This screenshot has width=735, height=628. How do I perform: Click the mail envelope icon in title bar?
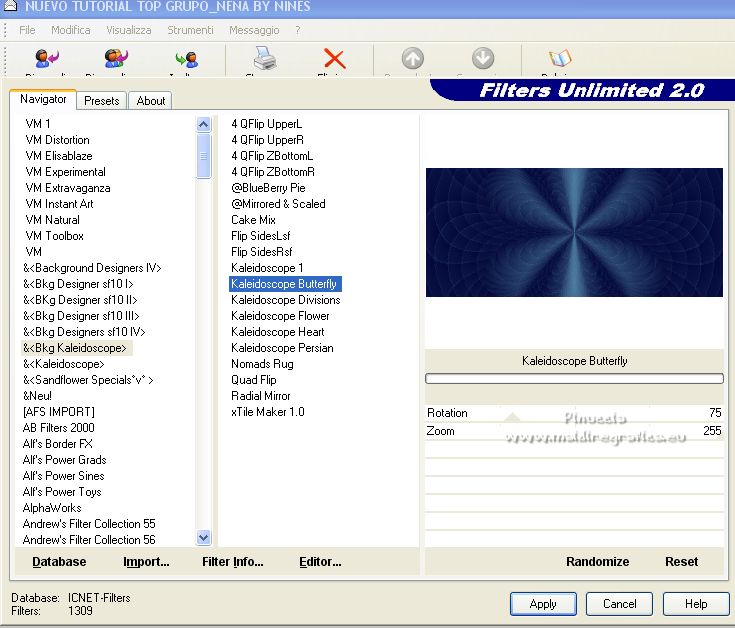pyautogui.click(x=10, y=6)
